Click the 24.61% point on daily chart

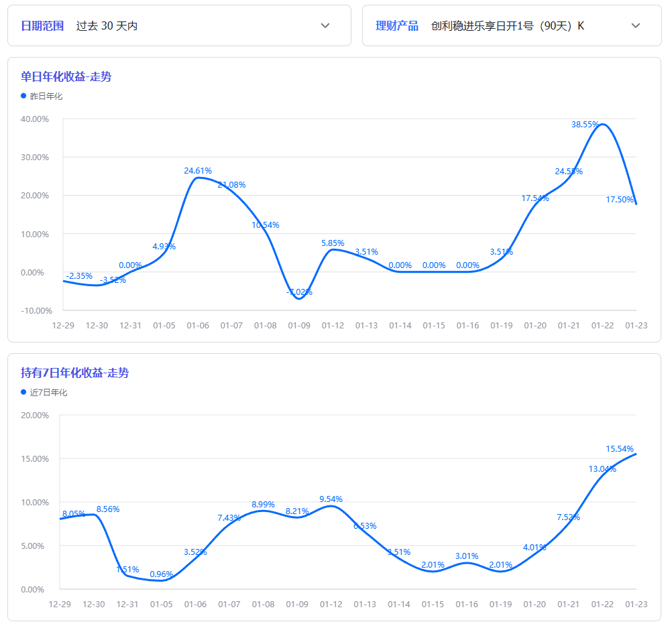(198, 178)
